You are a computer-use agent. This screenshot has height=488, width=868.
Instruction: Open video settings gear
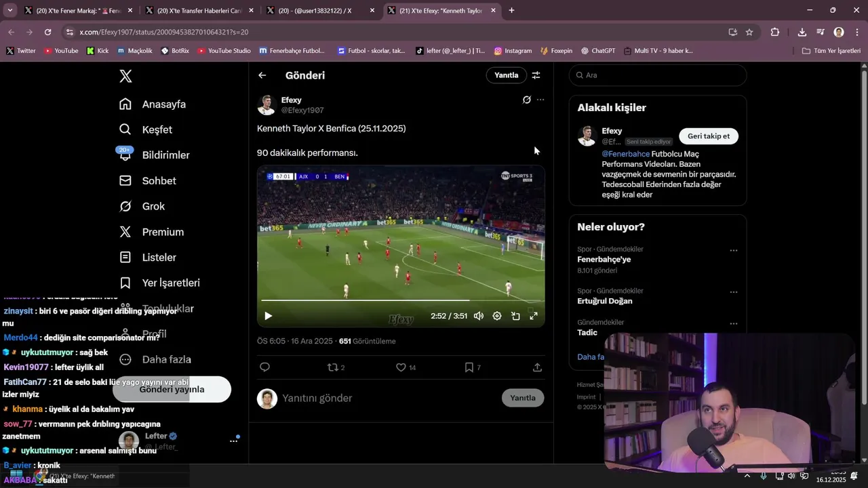497,316
